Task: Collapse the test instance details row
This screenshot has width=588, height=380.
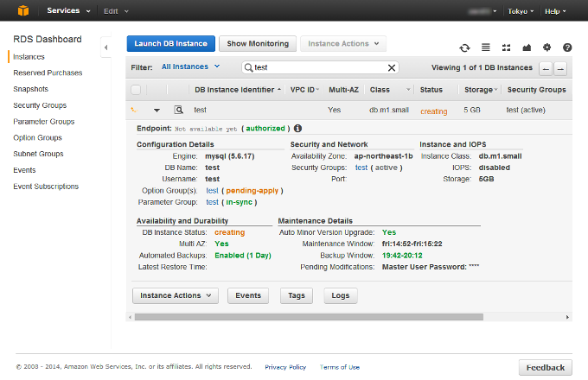Action: point(157,110)
